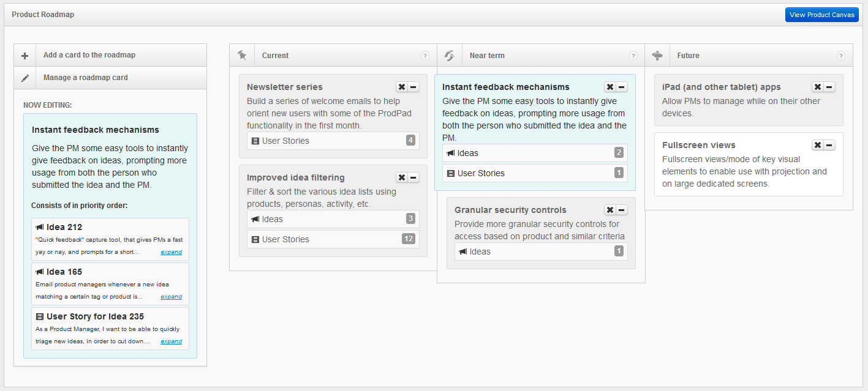This screenshot has height=391, width=868.
Task: Click the footsteps icon of Near term column
Action: (x=450, y=56)
